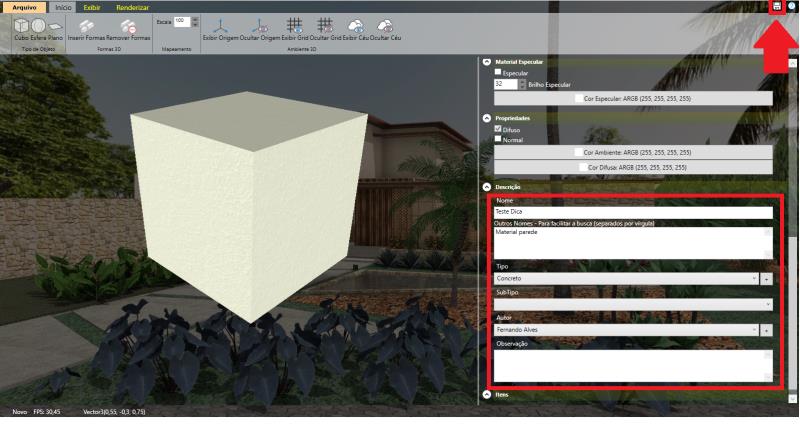Open the Tipo dropdown showing Concreto
This screenshot has width=800, height=429.
coord(627,277)
